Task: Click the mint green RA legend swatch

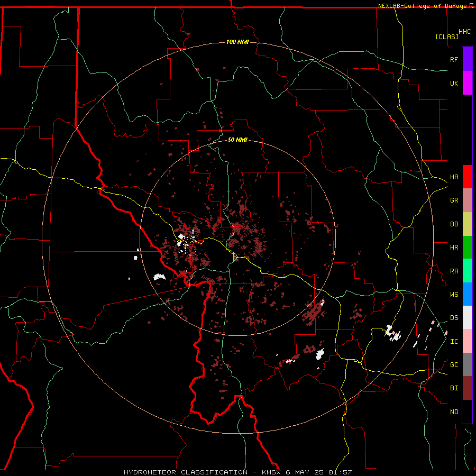Action: click(x=467, y=271)
